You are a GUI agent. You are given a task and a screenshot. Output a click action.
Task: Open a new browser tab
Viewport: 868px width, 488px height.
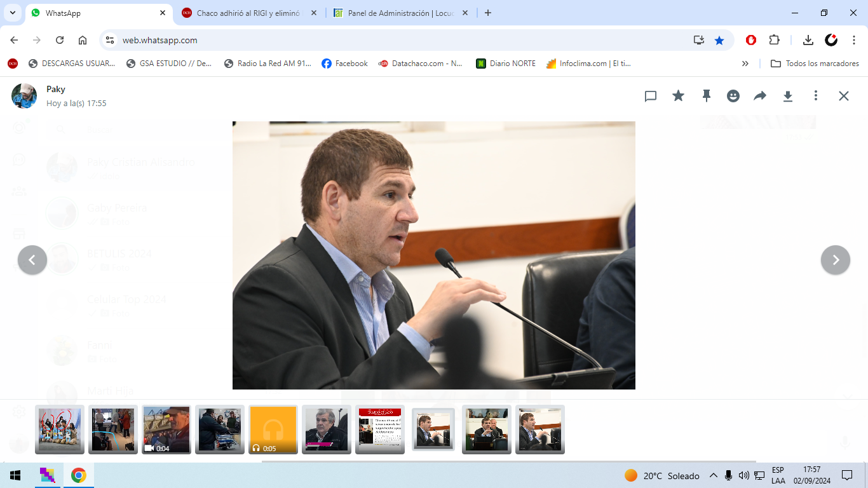(x=488, y=13)
